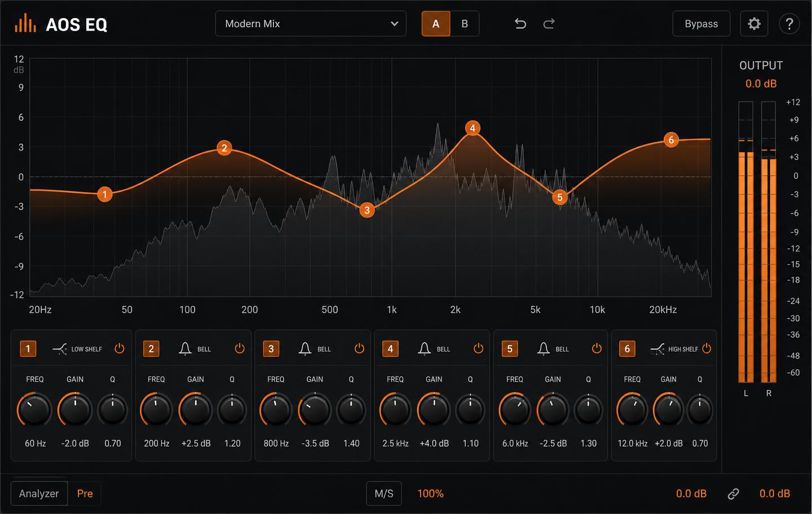Click EQ node 5 on the curve
The height and width of the screenshot is (514, 812).
560,197
